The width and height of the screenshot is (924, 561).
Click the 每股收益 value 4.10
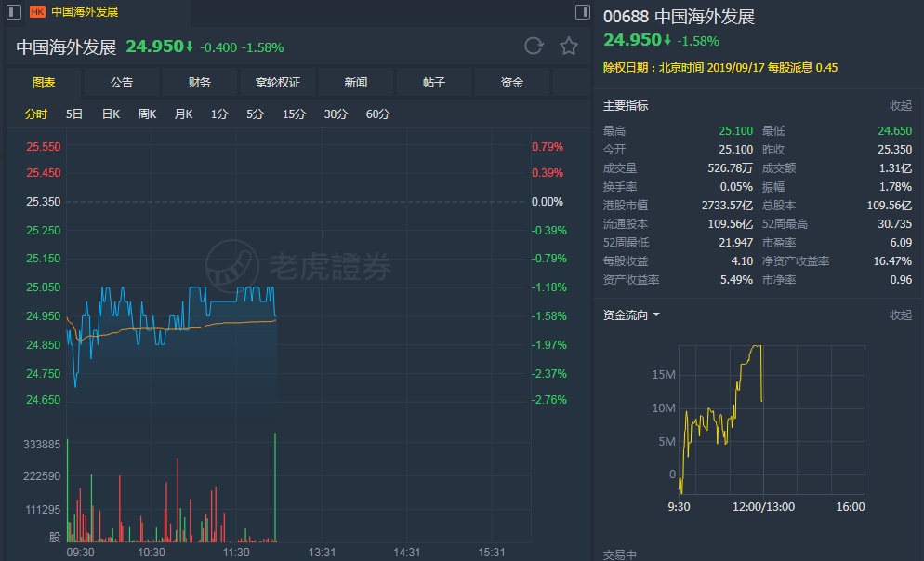click(x=742, y=260)
